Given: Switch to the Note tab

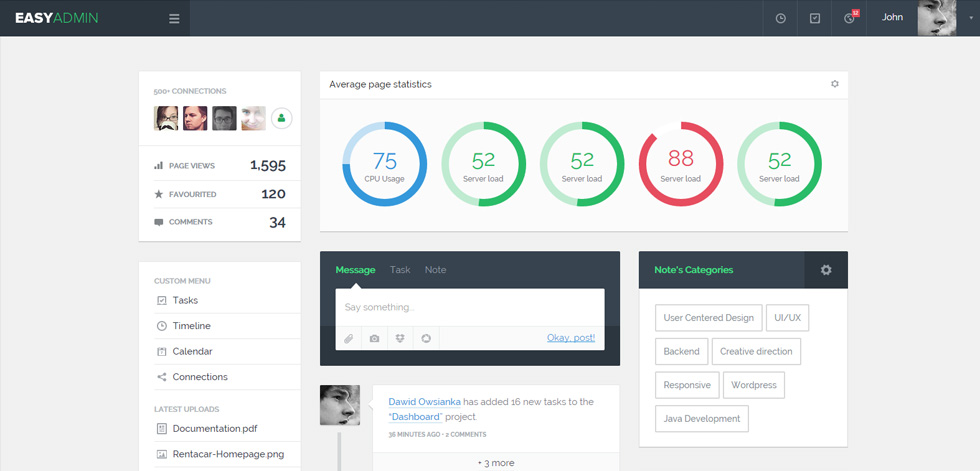Looking at the screenshot, I should tap(436, 270).
